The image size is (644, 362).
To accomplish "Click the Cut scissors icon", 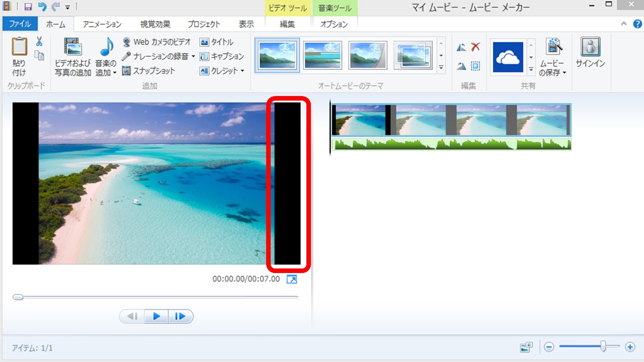I will click(x=39, y=42).
